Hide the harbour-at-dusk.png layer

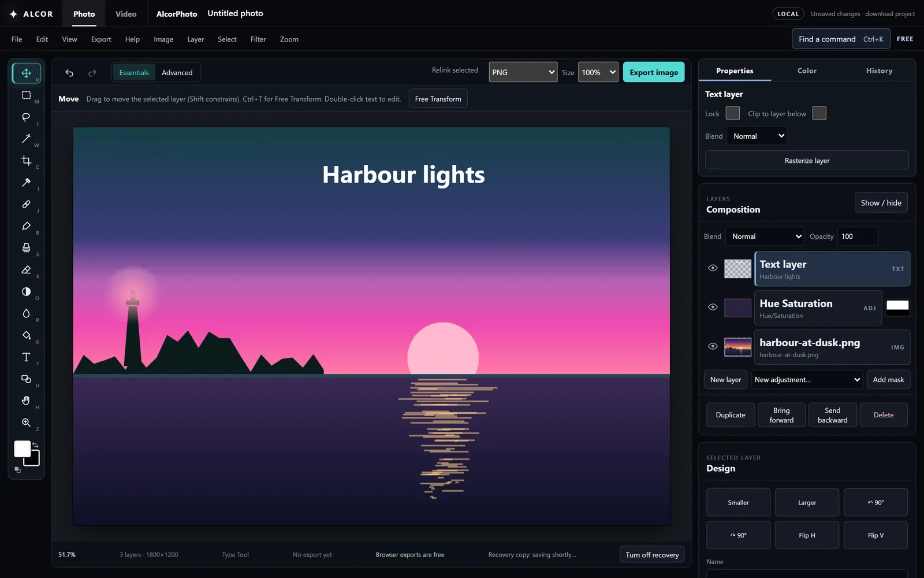click(713, 346)
